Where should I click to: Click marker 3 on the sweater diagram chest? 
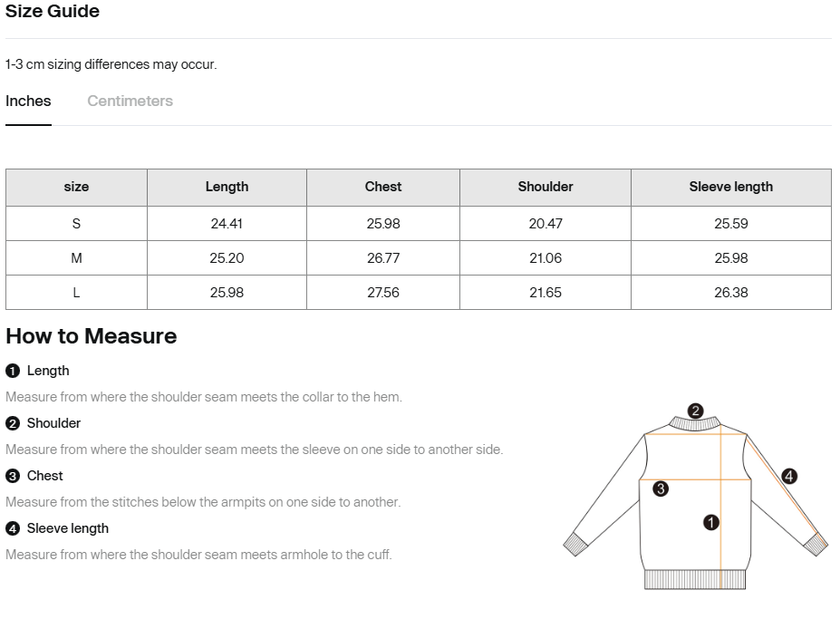click(661, 488)
